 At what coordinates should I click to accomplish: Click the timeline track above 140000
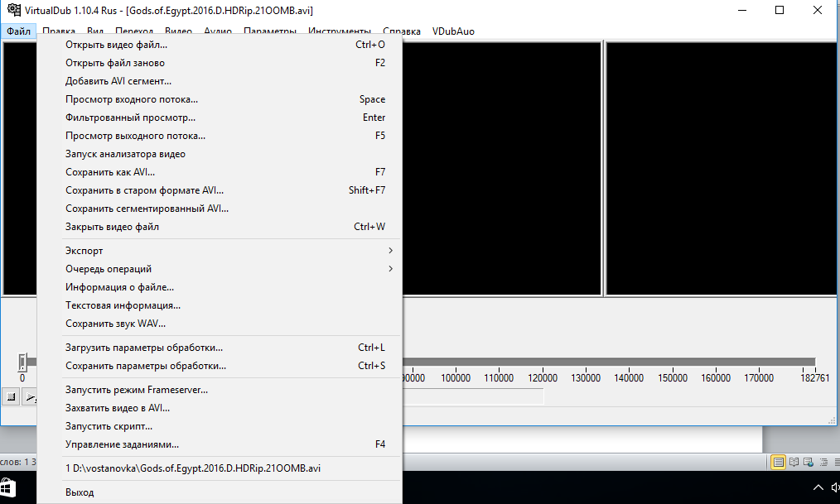[x=629, y=362]
